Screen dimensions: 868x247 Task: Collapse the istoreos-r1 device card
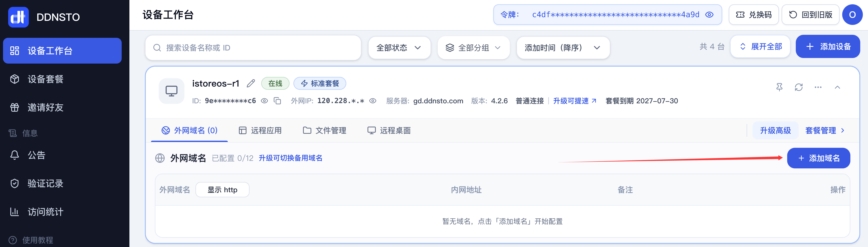[x=837, y=87]
